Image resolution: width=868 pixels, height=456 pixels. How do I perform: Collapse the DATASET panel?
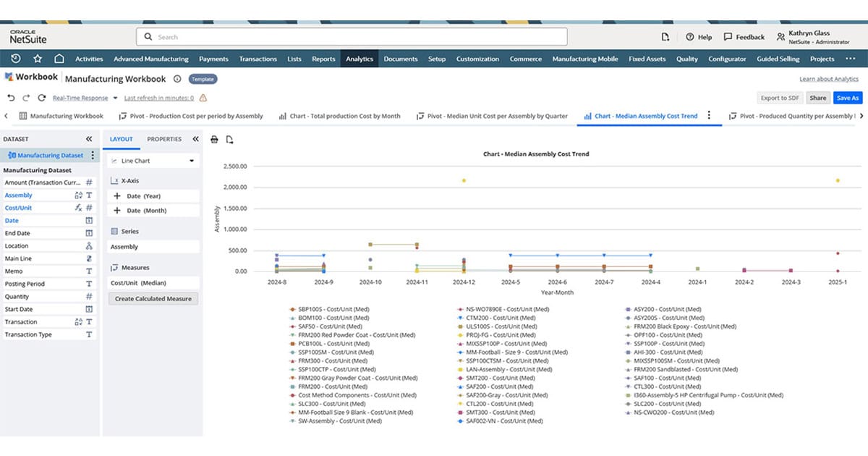[x=88, y=139]
